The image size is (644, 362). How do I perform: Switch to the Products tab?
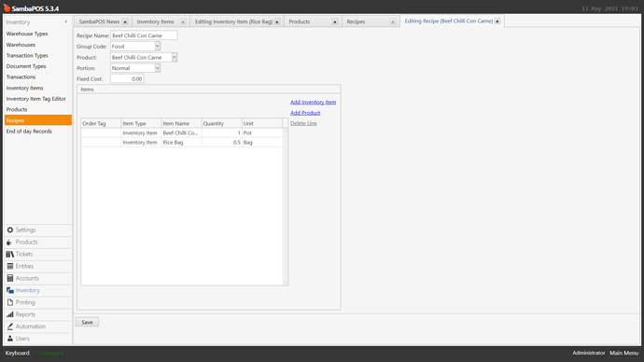(299, 21)
